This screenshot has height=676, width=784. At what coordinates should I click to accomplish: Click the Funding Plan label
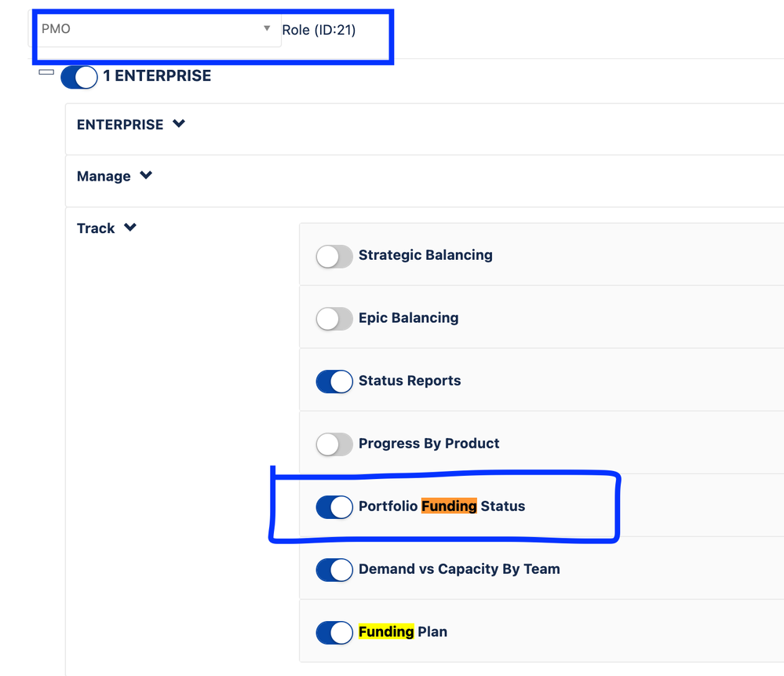(x=403, y=631)
